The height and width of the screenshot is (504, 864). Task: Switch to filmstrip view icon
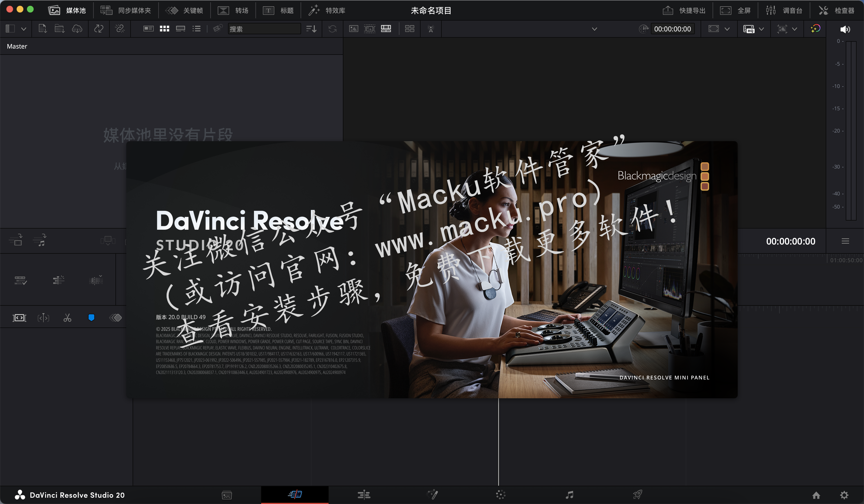[x=181, y=29]
